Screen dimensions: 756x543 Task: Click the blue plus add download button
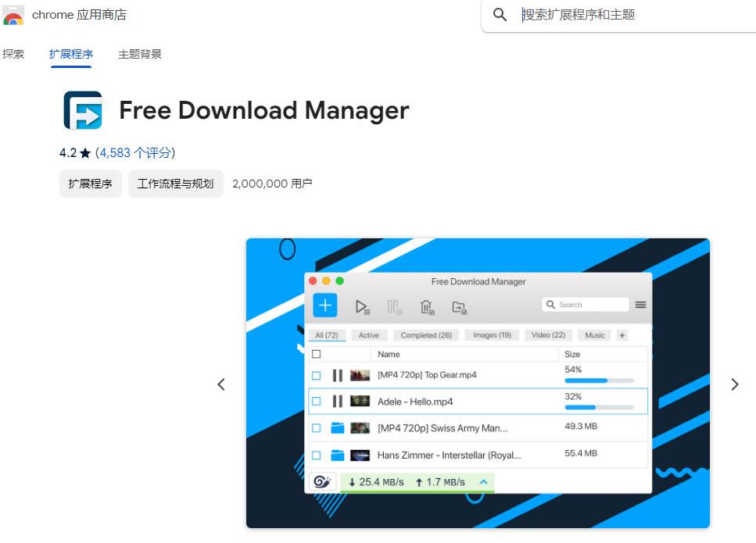coord(325,305)
